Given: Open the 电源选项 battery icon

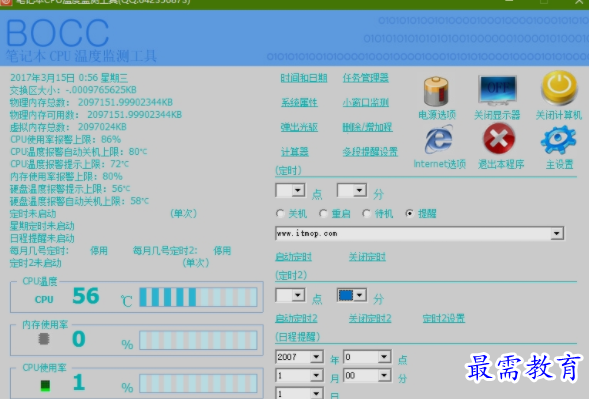Looking at the screenshot, I should tap(436, 91).
